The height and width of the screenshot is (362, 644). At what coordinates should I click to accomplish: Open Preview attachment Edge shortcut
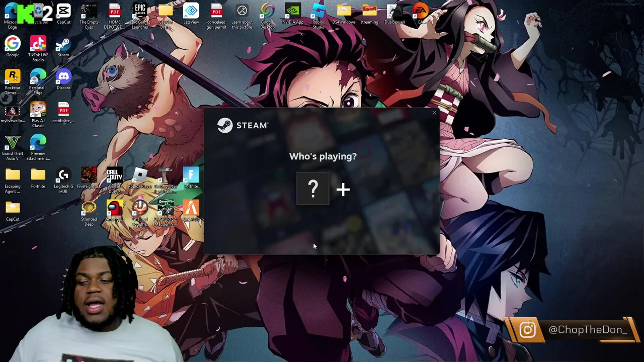[38, 148]
